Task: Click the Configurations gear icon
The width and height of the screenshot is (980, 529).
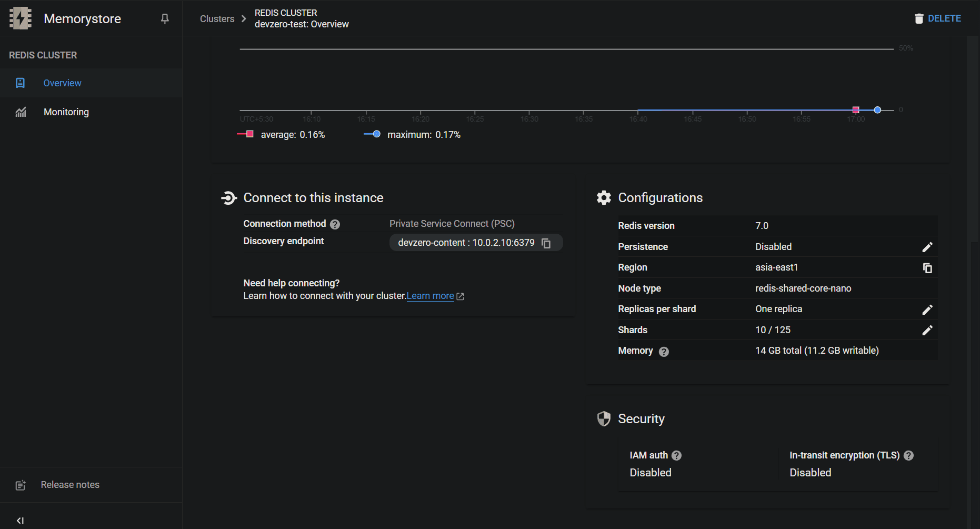Action: click(604, 197)
